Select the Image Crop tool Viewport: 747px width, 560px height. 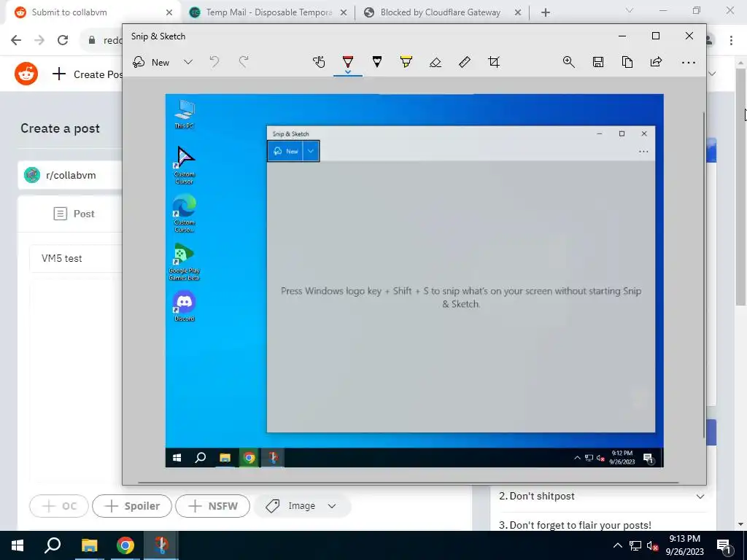pos(494,62)
